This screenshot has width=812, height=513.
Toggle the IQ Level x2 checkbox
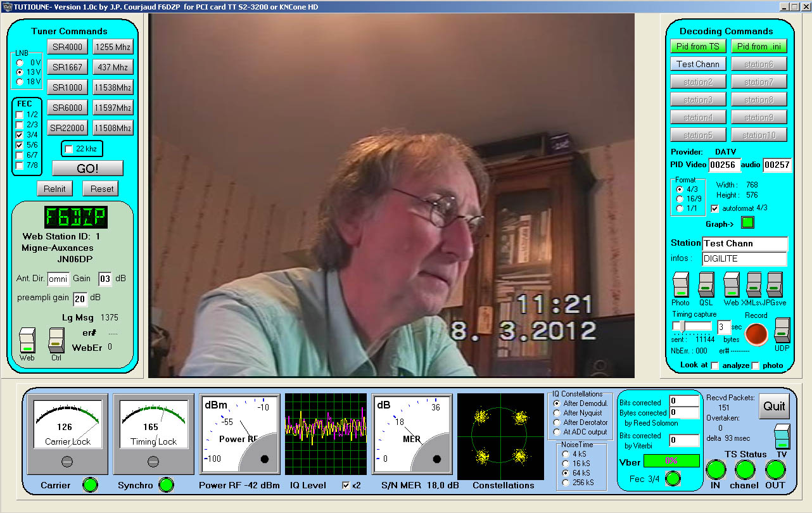coord(346,485)
